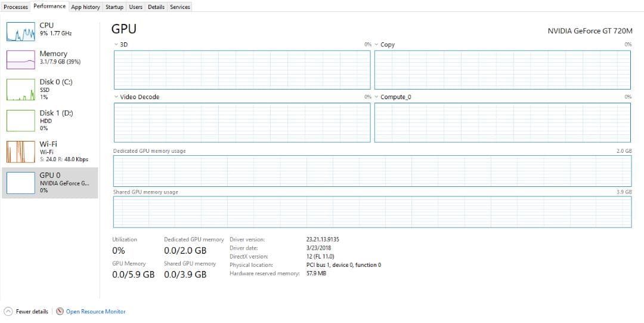Click the Open Resource Monitor link
This screenshot has width=644, height=323.
tap(95, 312)
